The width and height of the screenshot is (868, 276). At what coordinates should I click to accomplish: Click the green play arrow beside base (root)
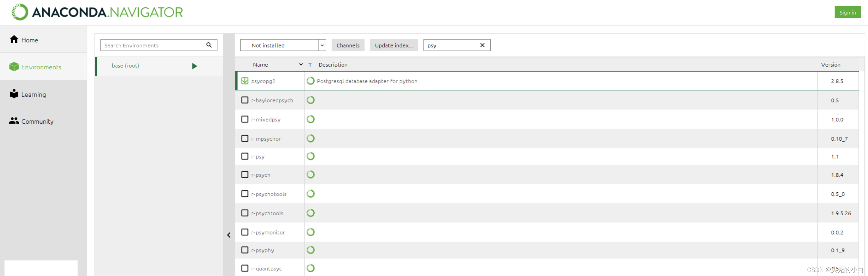(194, 66)
